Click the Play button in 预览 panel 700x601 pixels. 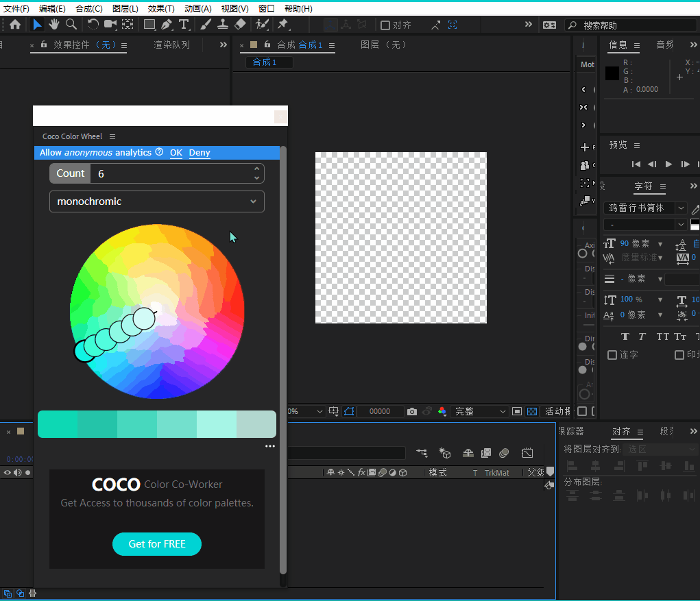pyautogui.click(x=668, y=164)
